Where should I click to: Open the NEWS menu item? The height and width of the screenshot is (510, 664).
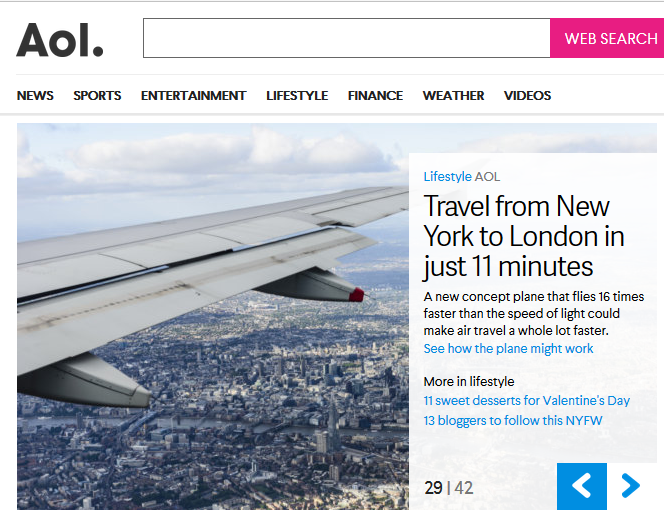(35, 96)
